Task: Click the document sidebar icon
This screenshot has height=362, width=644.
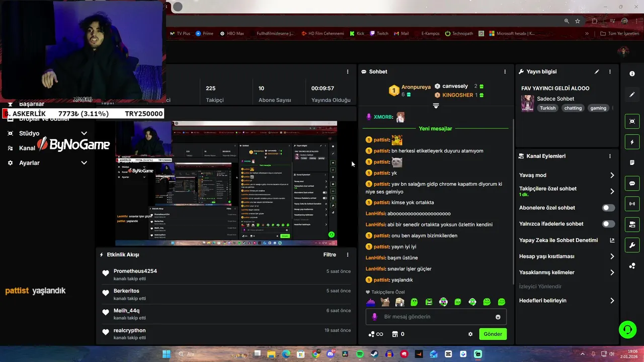Action: pyautogui.click(x=632, y=163)
